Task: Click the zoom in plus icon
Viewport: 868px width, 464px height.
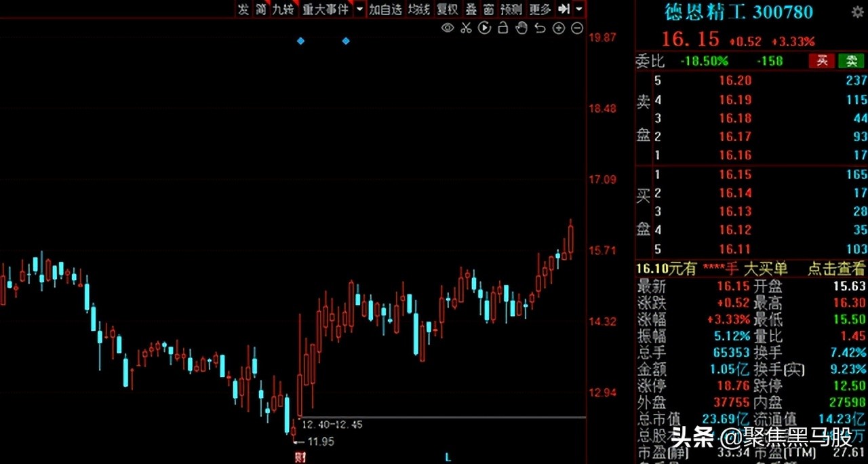Action: click(557, 28)
